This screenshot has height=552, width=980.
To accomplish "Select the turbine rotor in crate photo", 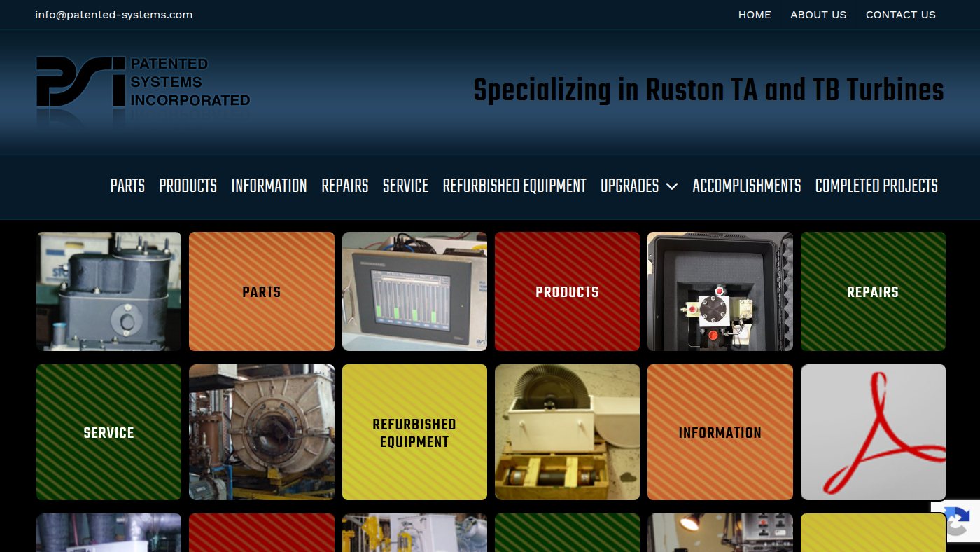I will [567, 432].
